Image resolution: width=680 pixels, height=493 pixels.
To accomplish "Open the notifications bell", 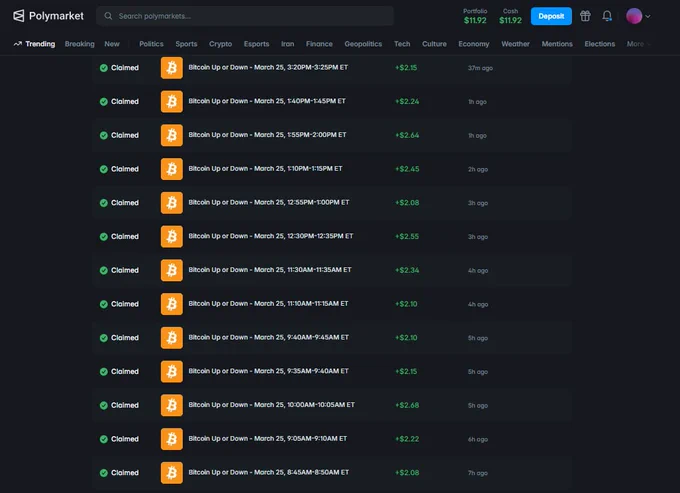I will (x=607, y=16).
